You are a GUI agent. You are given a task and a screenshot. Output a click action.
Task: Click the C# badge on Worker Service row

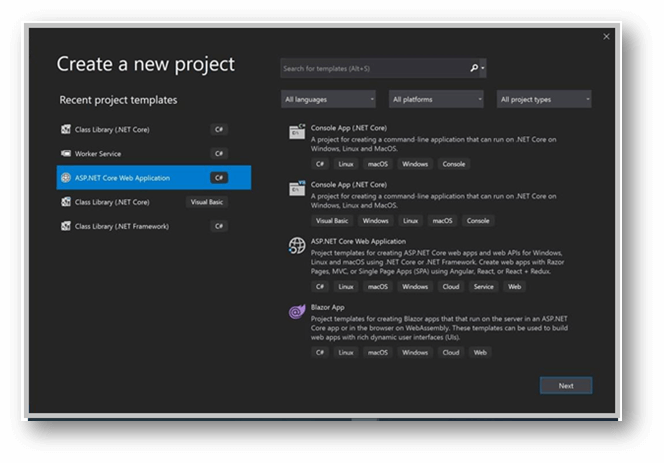(x=219, y=153)
